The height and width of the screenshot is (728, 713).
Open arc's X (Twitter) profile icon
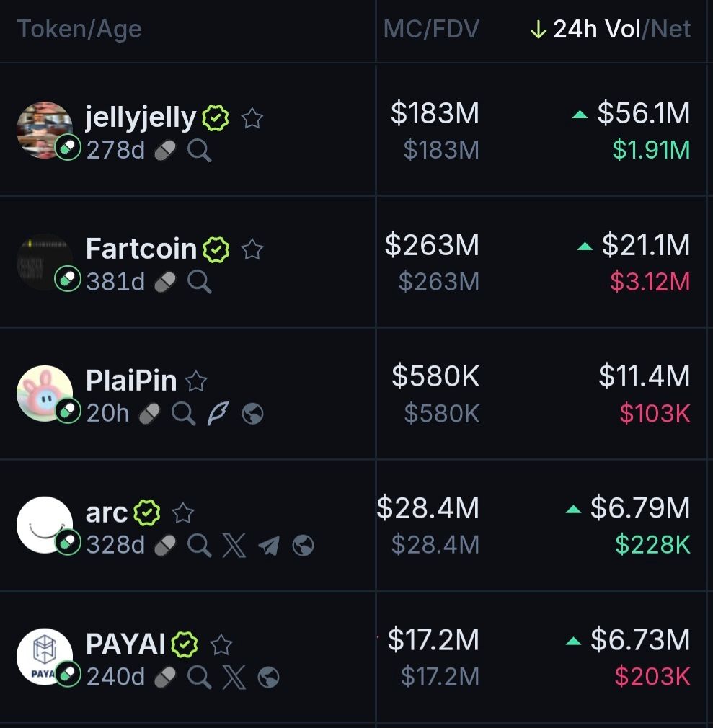pos(234,546)
